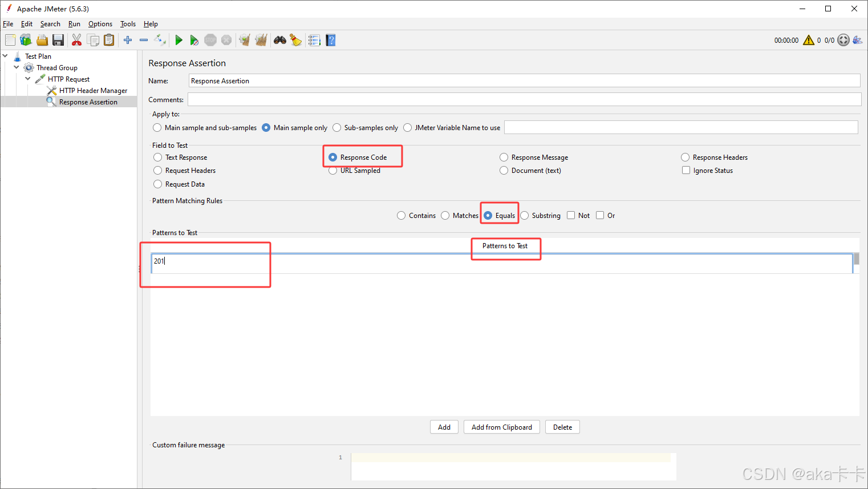
Task: Open the Search menu
Action: pyautogui.click(x=50, y=24)
